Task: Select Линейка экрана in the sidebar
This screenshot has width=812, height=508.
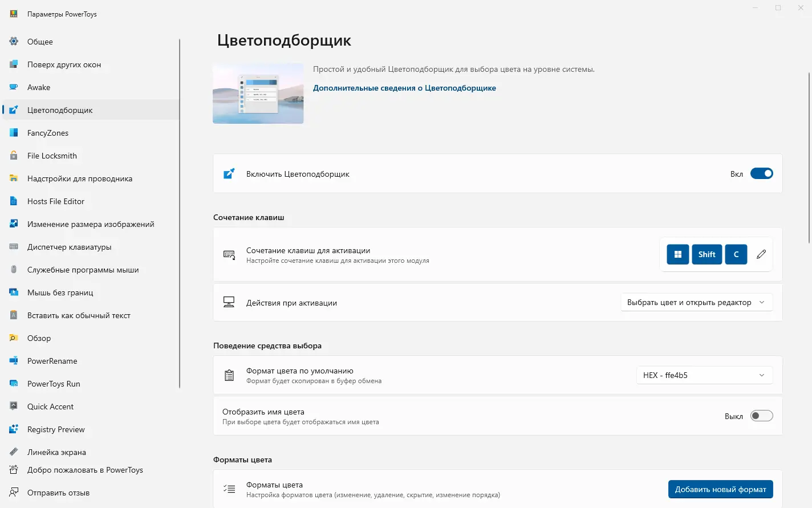Action: (56, 452)
